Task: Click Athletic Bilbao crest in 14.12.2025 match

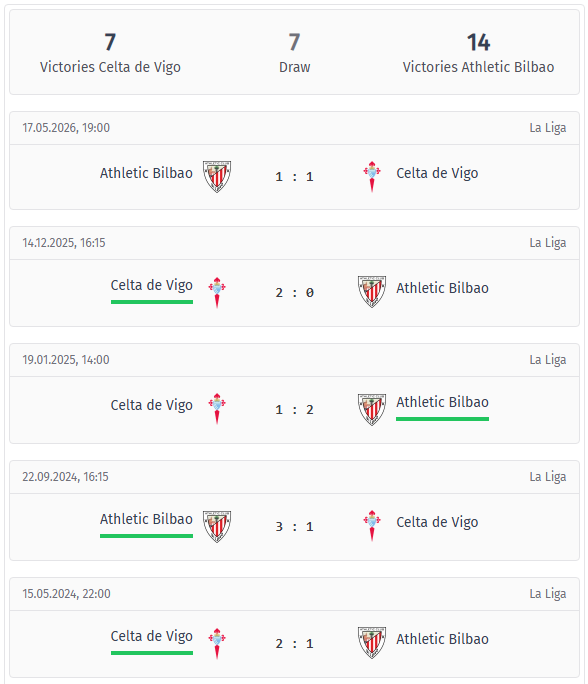Action: (x=372, y=292)
